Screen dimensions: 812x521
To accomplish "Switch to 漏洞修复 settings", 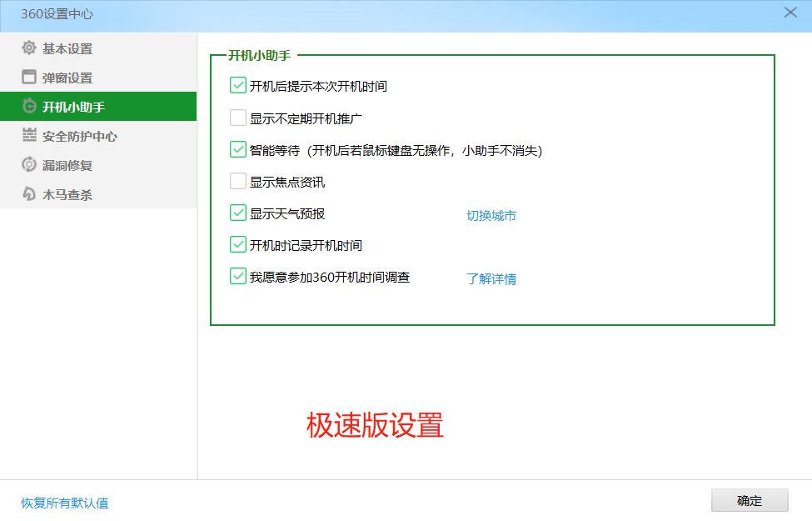I will [98, 165].
